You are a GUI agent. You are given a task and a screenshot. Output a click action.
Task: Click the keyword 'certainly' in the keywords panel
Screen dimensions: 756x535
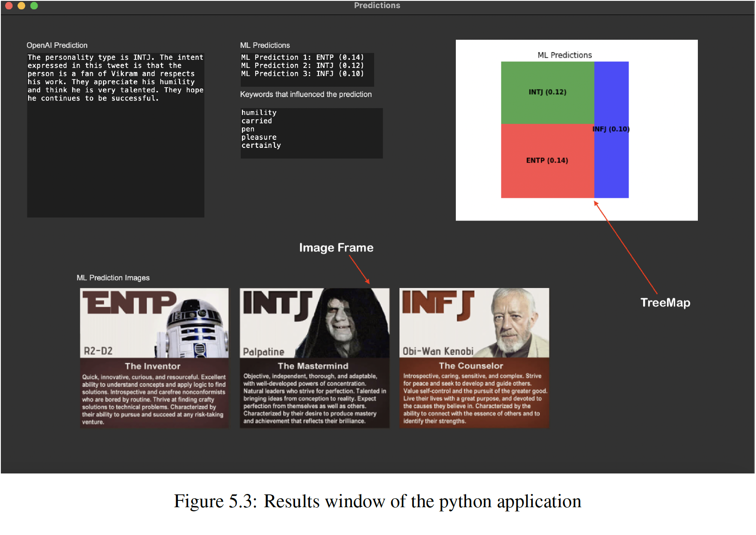261,145
